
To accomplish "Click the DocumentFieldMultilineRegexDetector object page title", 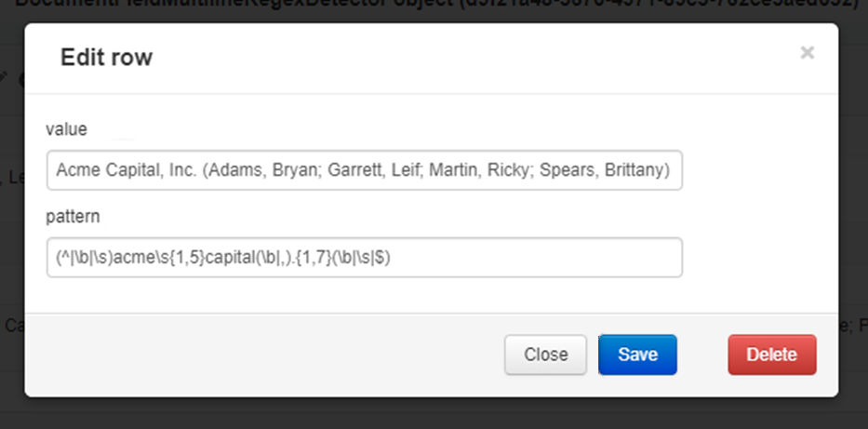I will (x=437, y=5).
